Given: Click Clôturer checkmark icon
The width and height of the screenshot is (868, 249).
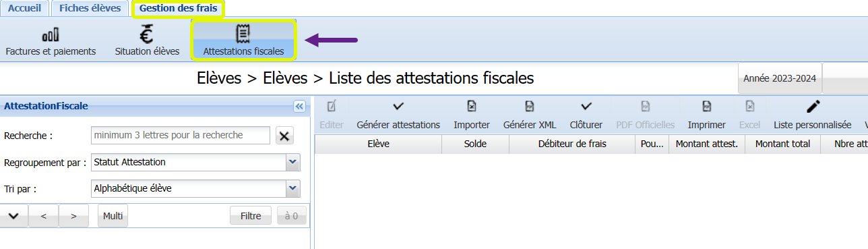Looking at the screenshot, I should [586, 106].
